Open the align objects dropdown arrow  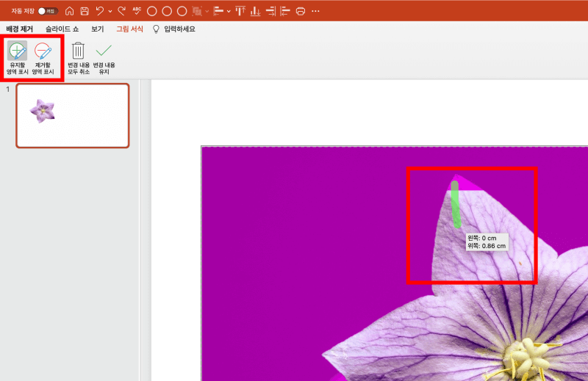(229, 12)
